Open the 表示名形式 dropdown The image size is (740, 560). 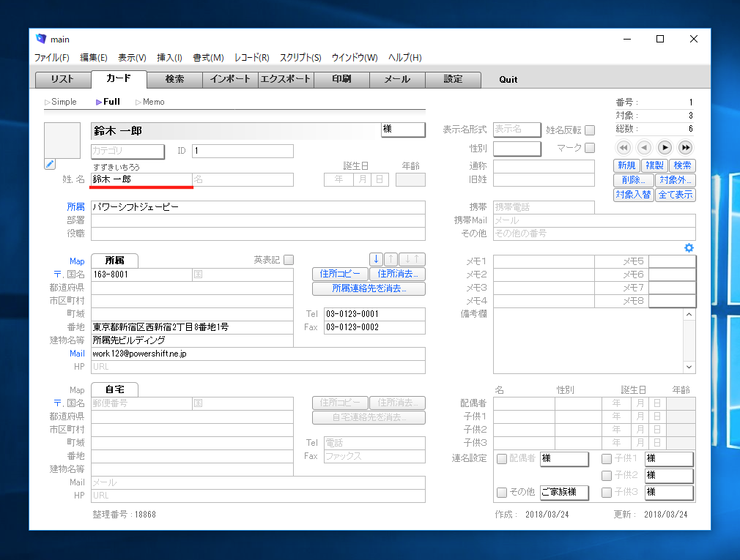tap(517, 130)
